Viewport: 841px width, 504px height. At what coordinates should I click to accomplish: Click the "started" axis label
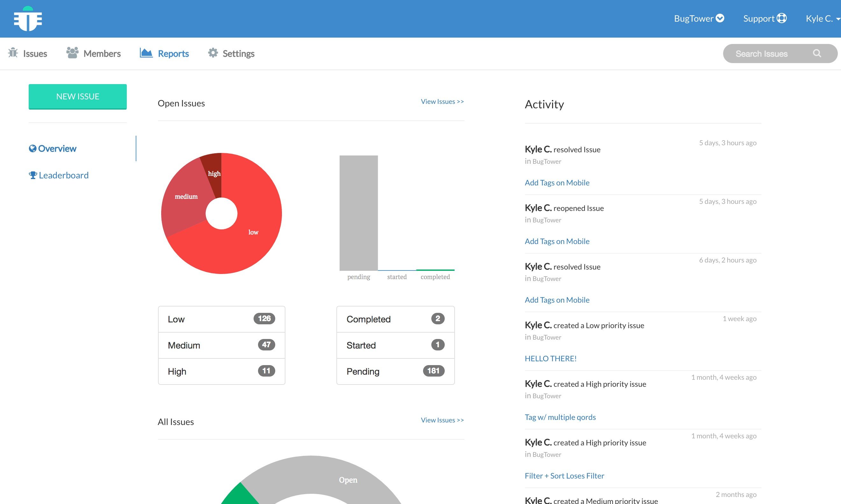pos(397,277)
